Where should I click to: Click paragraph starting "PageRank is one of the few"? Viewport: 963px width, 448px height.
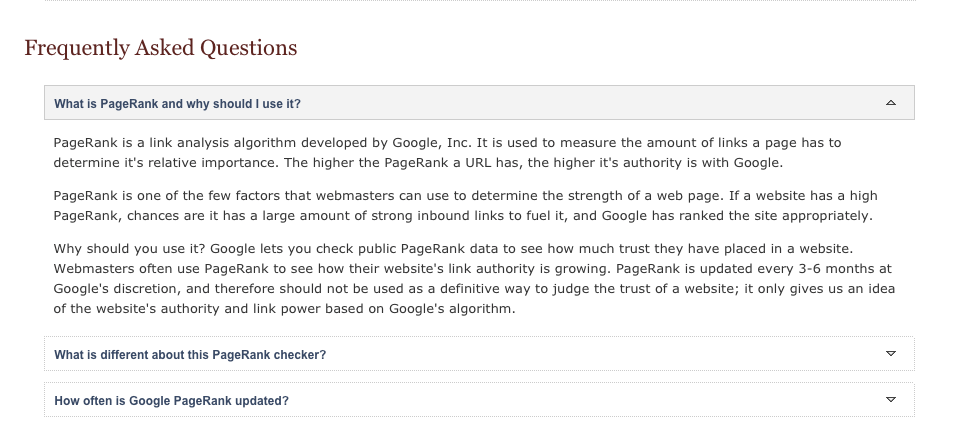(465, 205)
